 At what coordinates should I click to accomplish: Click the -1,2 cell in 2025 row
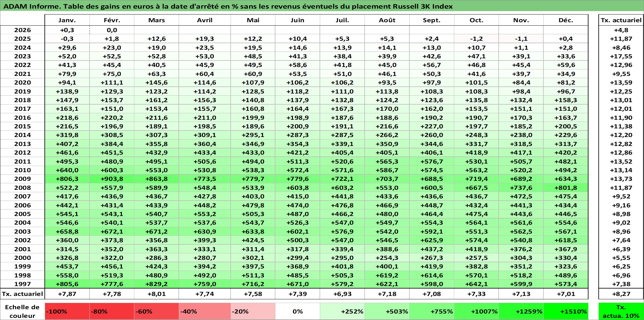[x=476, y=39]
